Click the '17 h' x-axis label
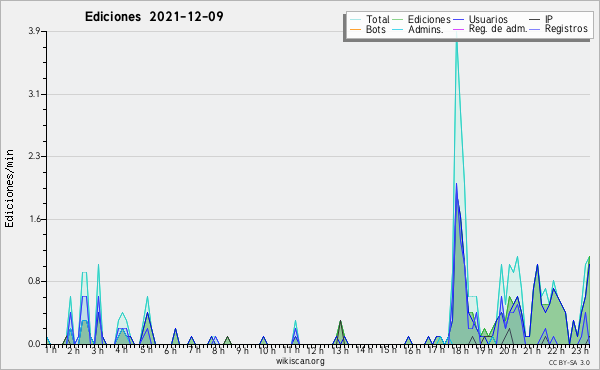Viewport: 600px width, 370px height. (436, 350)
